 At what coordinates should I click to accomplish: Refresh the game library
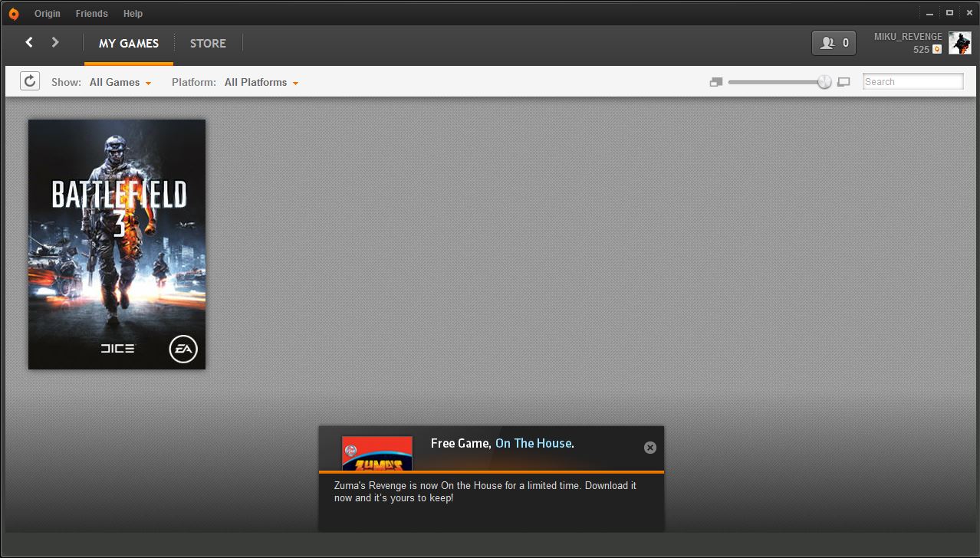pos(30,81)
